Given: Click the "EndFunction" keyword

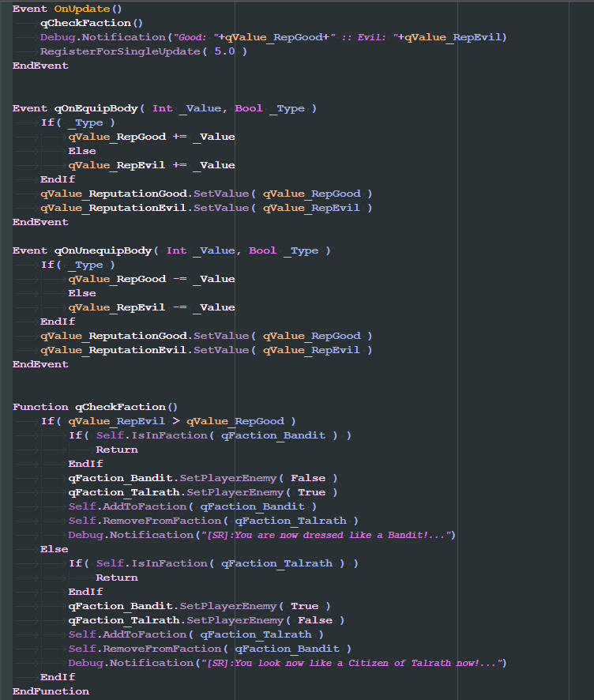Looking at the screenshot, I should tap(51, 691).
